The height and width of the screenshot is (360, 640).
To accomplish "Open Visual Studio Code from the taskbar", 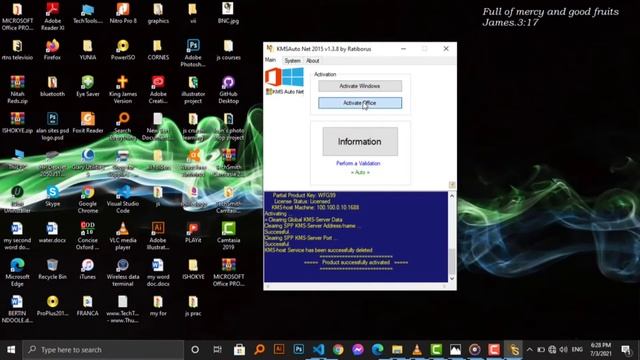I will tap(318, 350).
